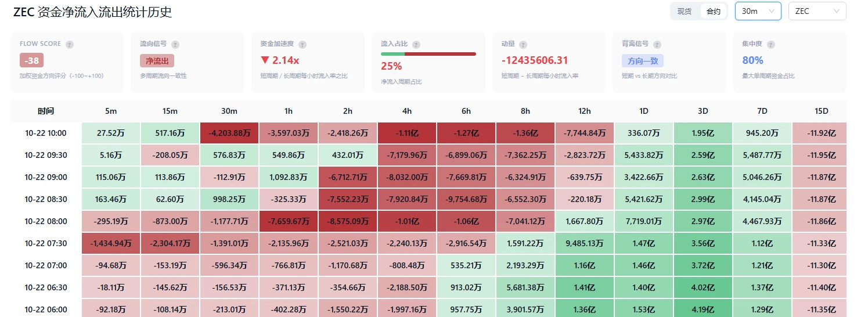Screen dimensions: 868x317
Task: Click the 15D column header
Action: tap(822, 111)
